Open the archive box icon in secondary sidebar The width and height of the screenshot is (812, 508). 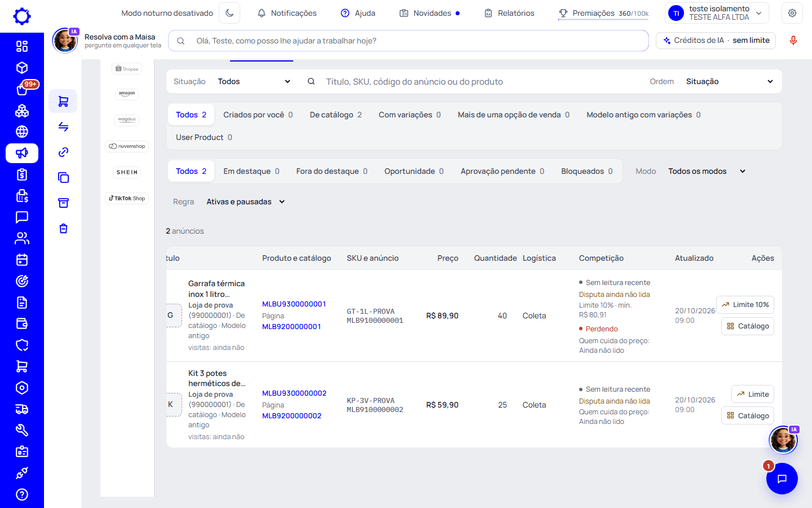(63, 203)
